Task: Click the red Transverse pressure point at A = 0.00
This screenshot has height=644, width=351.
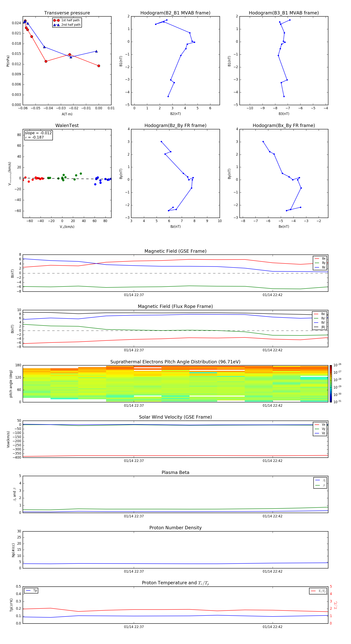Action: pyautogui.click(x=99, y=66)
